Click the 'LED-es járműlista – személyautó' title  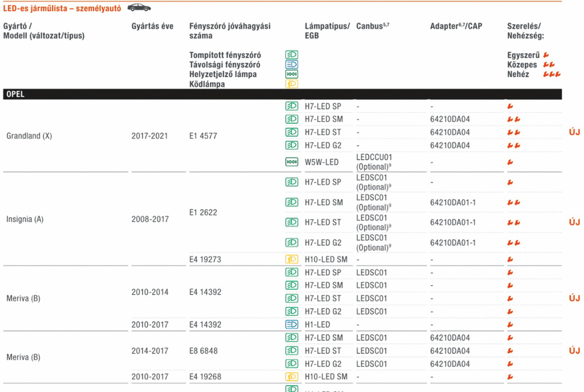tap(62, 8)
